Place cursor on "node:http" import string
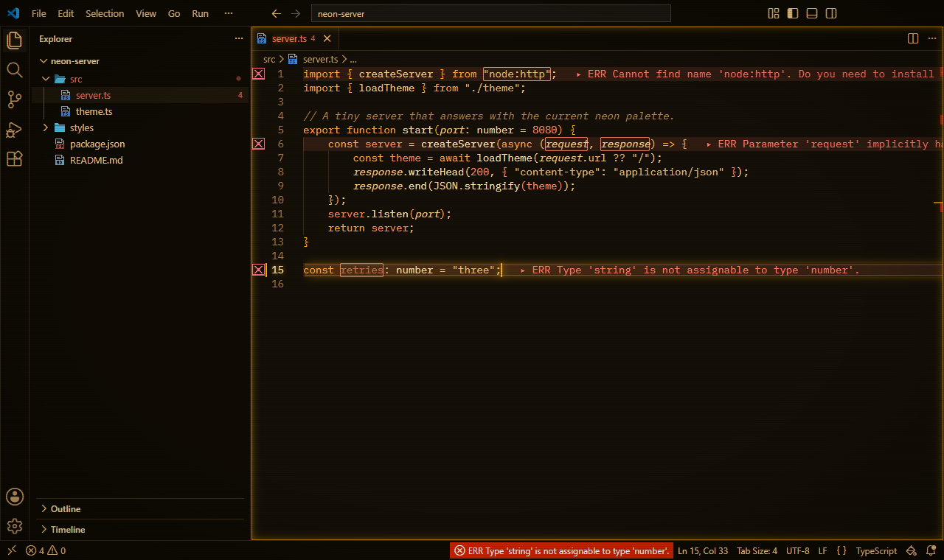This screenshot has height=560, width=944. [x=517, y=74]
